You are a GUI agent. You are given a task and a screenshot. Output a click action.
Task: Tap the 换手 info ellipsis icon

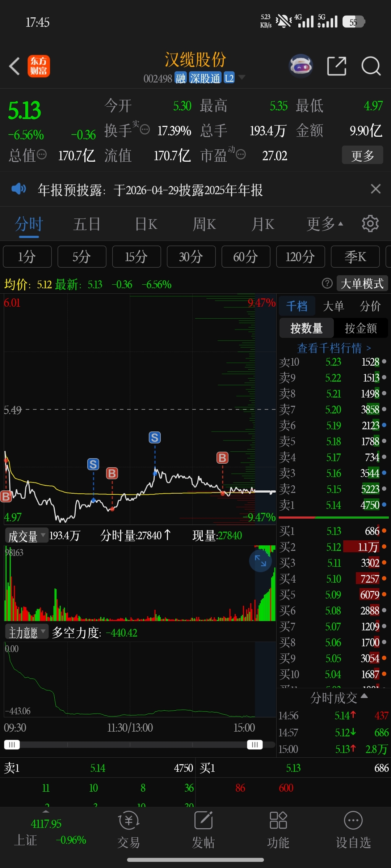pyautogui.click(x=145, y=129)
